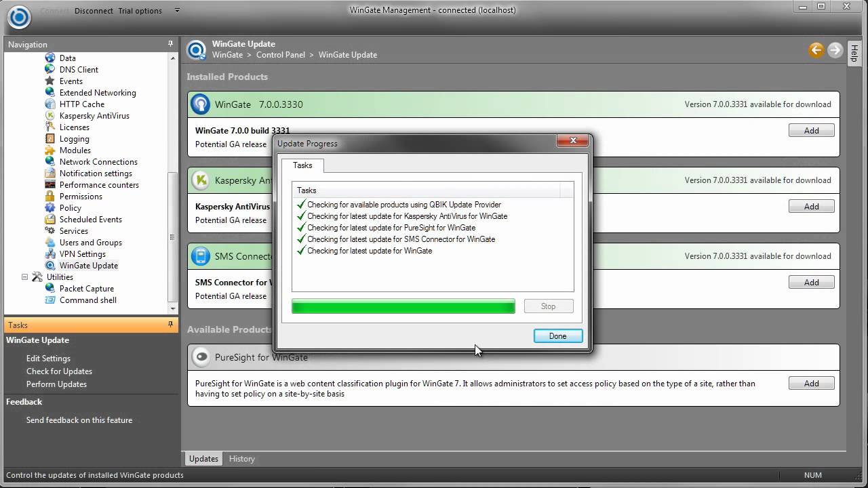Click the VPN Settings icon
The height and width of the screenshot is (488, 868).
(x=50, y=254)
